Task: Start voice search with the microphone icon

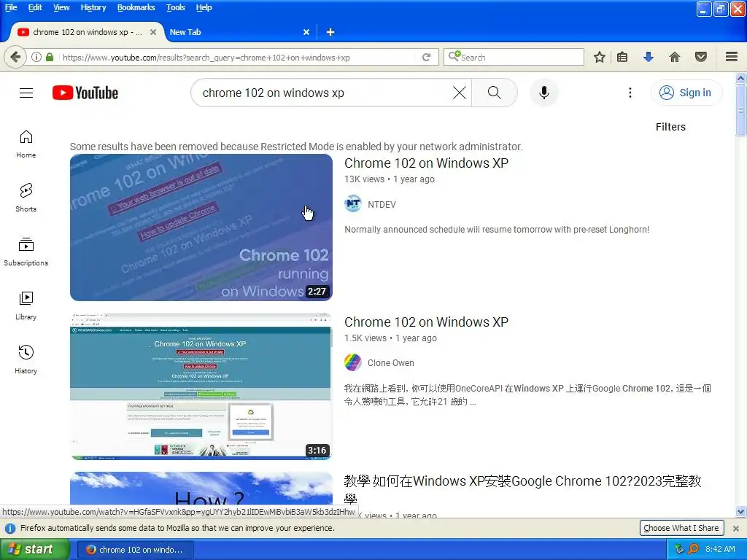Action: pos(543,93)
